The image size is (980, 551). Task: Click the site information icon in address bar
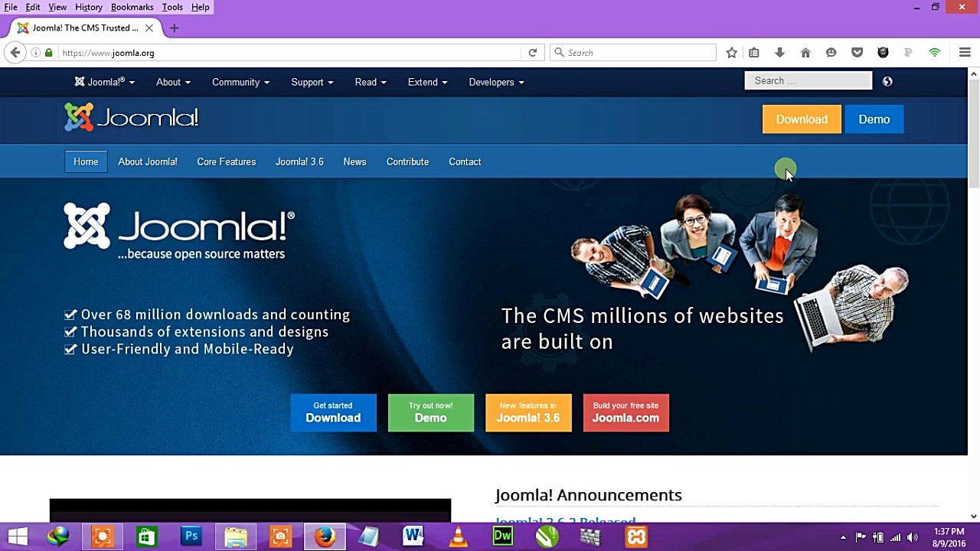point(36,53)
